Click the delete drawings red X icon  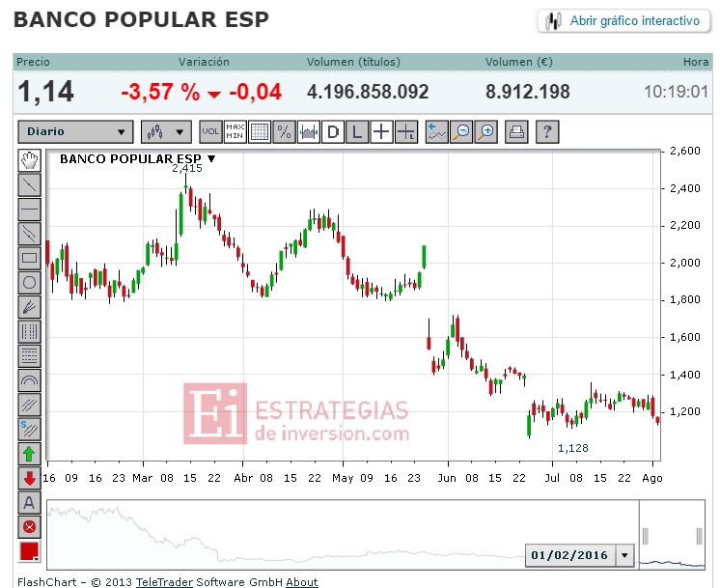pos(29,527)
